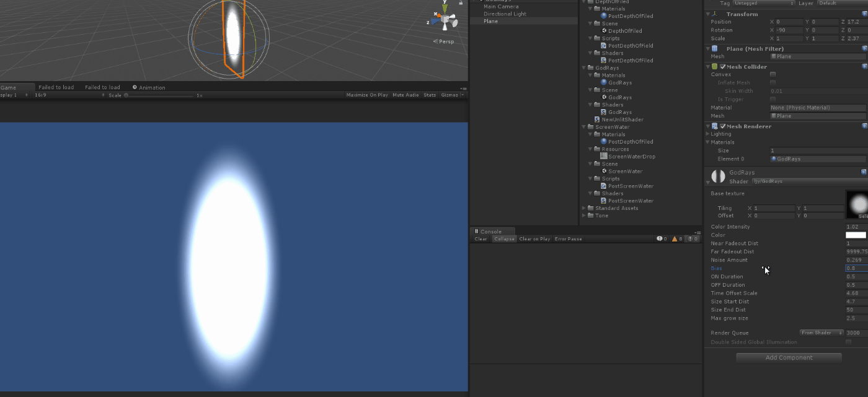
Task: Click the Mesh Filter component icon
Action: click(x=715, y=48)
